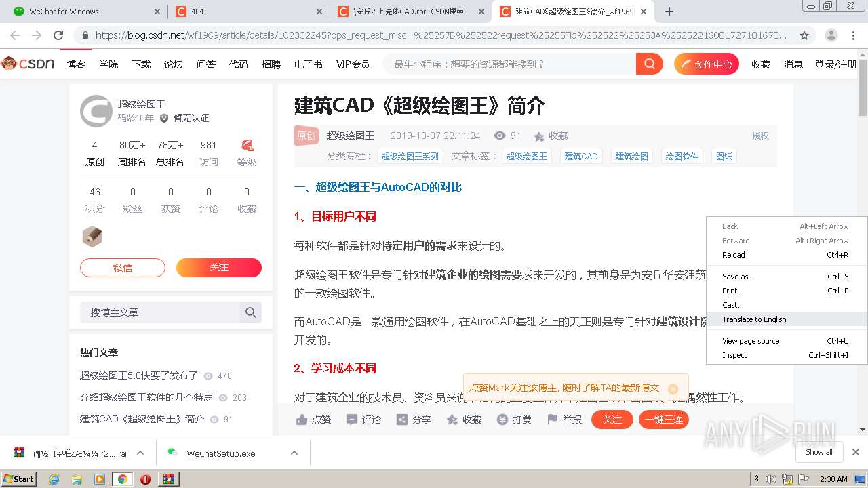Click the author avatar image

click(96, 111)
